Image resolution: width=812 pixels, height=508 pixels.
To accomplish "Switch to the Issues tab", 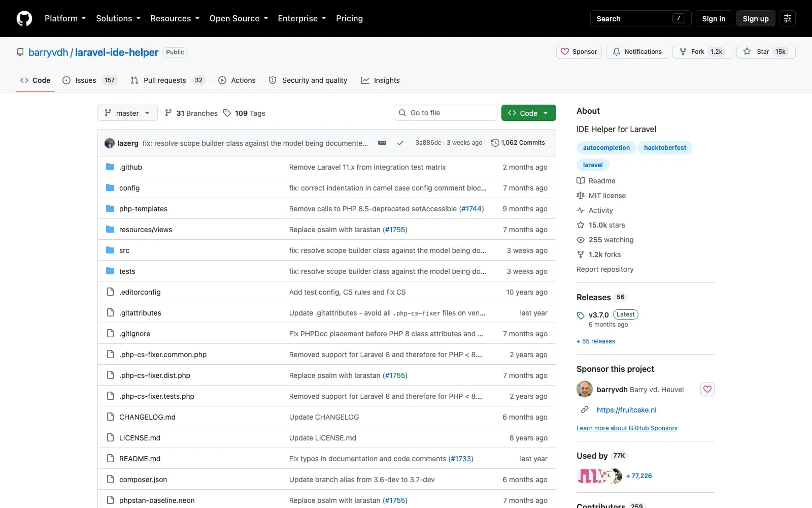I will coord(90,80).
